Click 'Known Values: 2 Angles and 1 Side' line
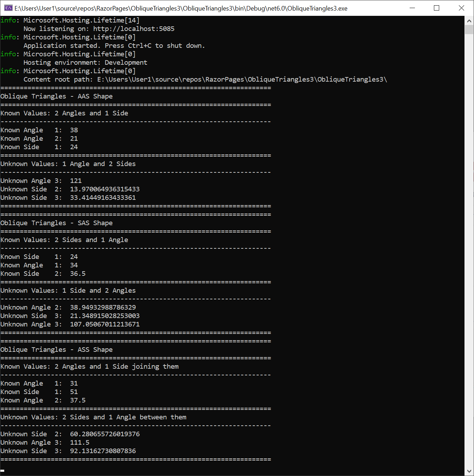The image size is (474, 476). pos(64,113)
